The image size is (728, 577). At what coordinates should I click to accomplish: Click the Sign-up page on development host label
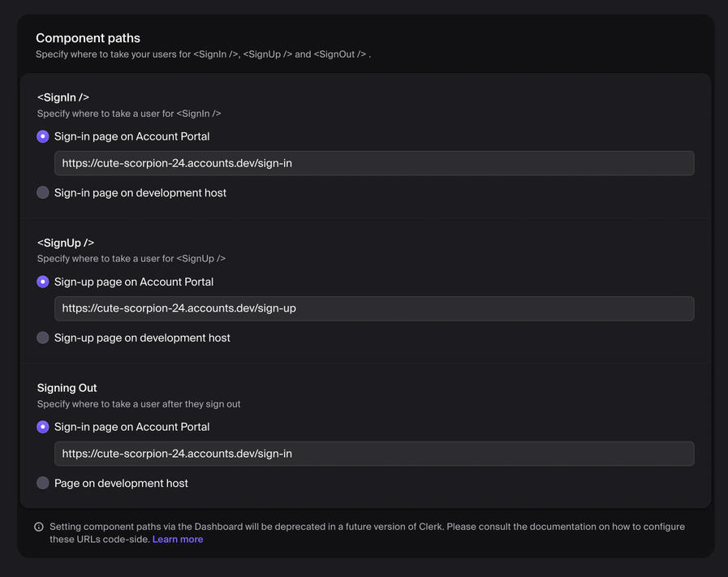(141, 337)
